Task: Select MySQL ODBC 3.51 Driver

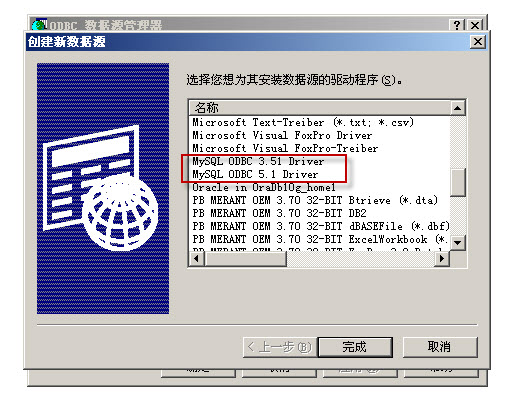Action: point(258,161)
